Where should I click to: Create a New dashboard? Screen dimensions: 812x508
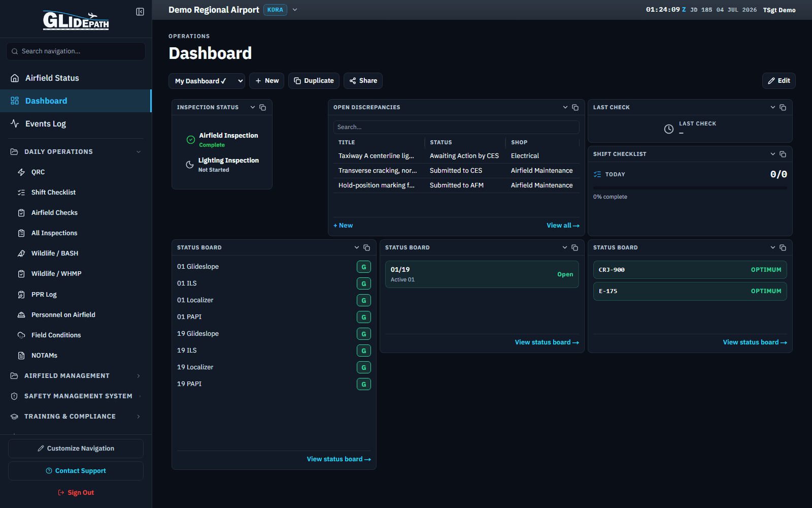tap(266, 81)
